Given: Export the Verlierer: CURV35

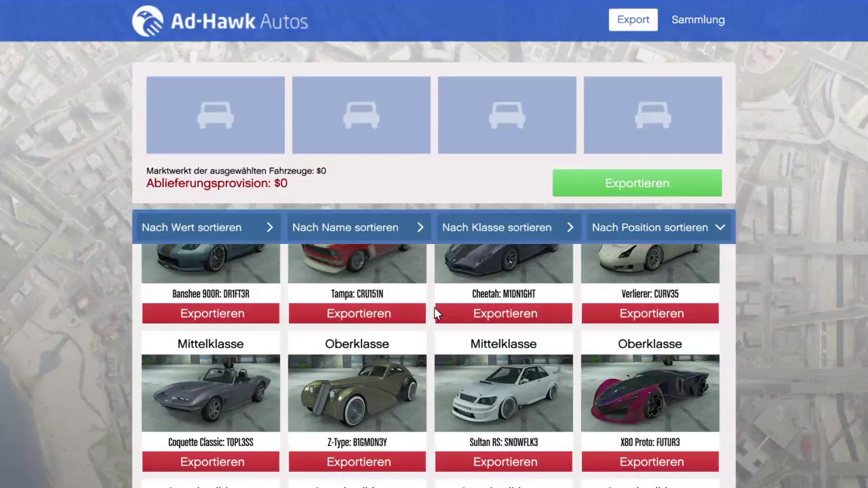Looking at the screenshot, I should click(650, 314).
